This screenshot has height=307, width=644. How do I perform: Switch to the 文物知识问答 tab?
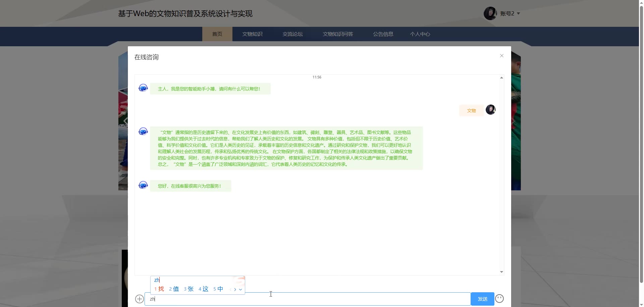point(338,34)
